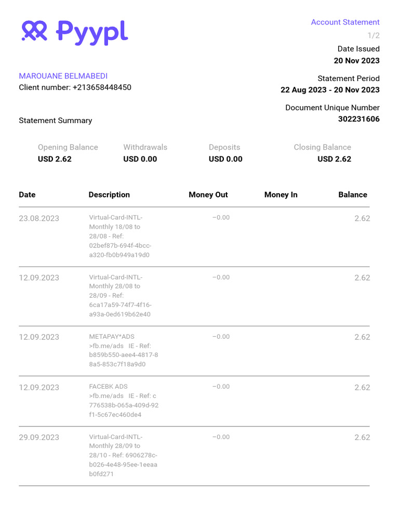The height and width of the screenshot is (532, 399).
Task: Click the 29.09.2023 transaction date
Action: click(x=39, y=437)
